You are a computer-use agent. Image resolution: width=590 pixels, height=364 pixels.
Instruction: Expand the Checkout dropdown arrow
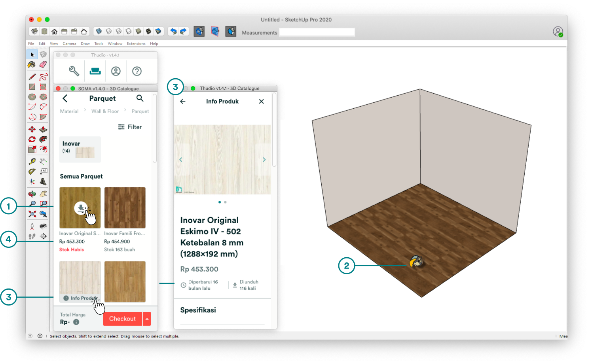pyautogui.click(x=147, y=319)
